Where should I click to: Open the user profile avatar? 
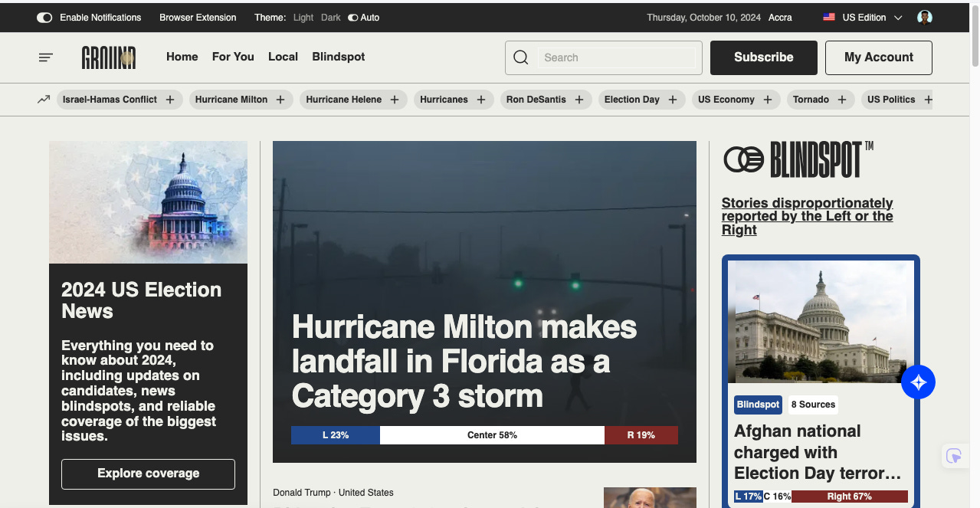pos(925,18)
